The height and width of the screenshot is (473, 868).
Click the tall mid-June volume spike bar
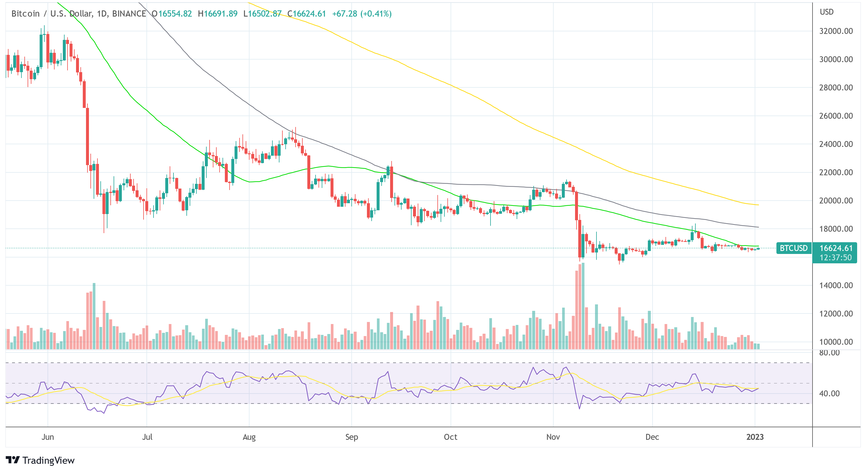(94, 316)
